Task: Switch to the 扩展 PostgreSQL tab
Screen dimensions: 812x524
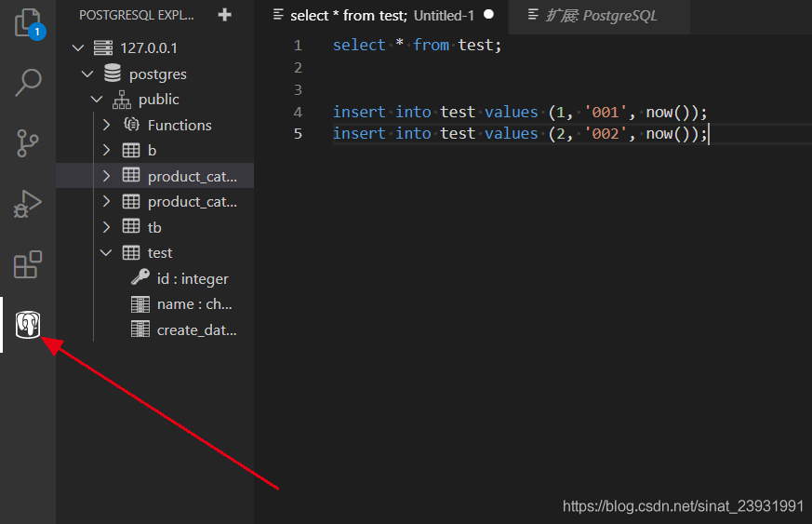Action: [x=600, y=16]
